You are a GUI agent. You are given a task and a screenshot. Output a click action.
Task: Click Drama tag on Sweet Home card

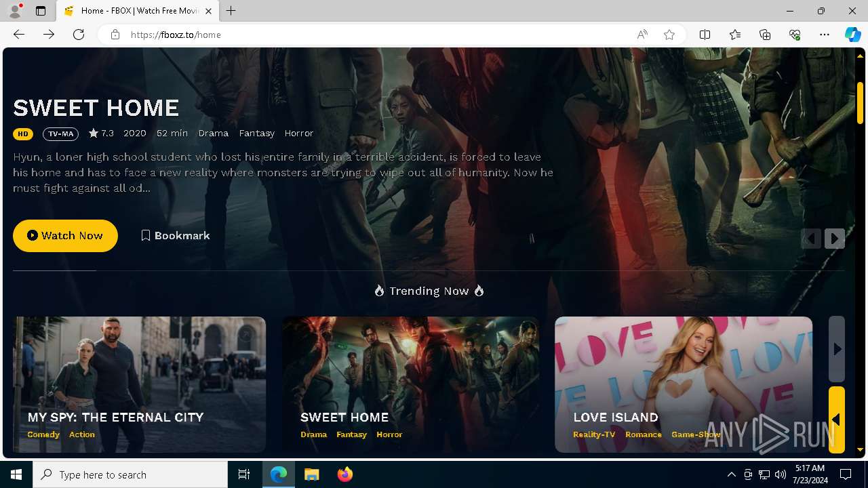[313, 434]
